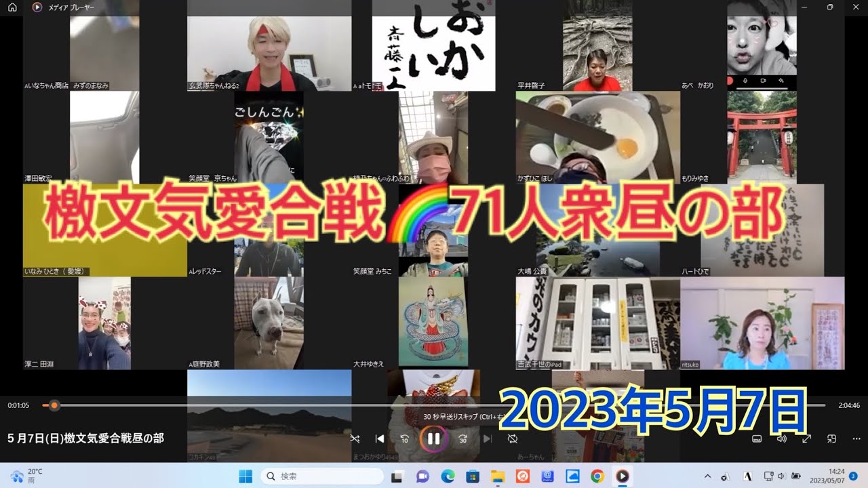Pause the video playback
This screenshot has height=488, width=868.
click(433, 438)
